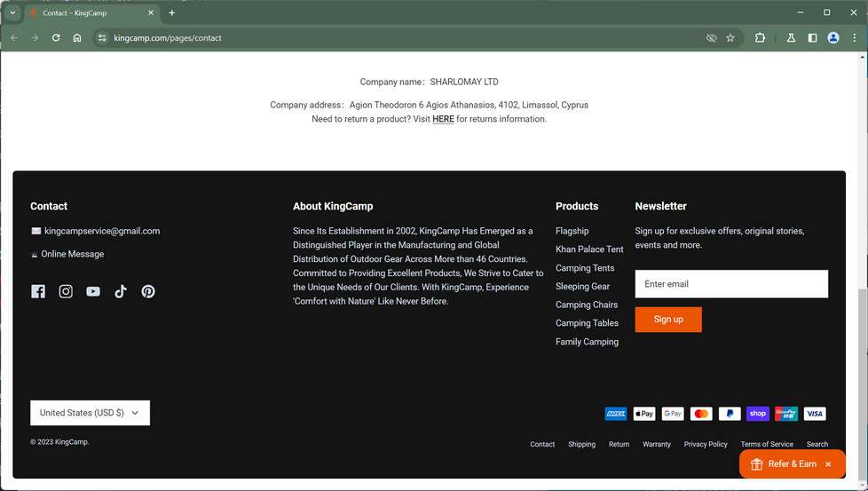Click the Google Pay payment icon
868x491 pixels.
point(673,414)
